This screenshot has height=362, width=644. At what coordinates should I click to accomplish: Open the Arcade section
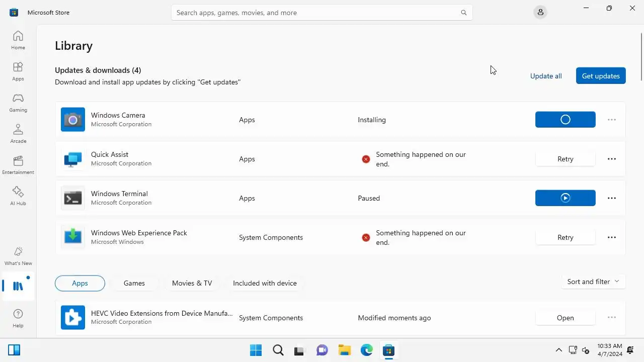(18, 134)
